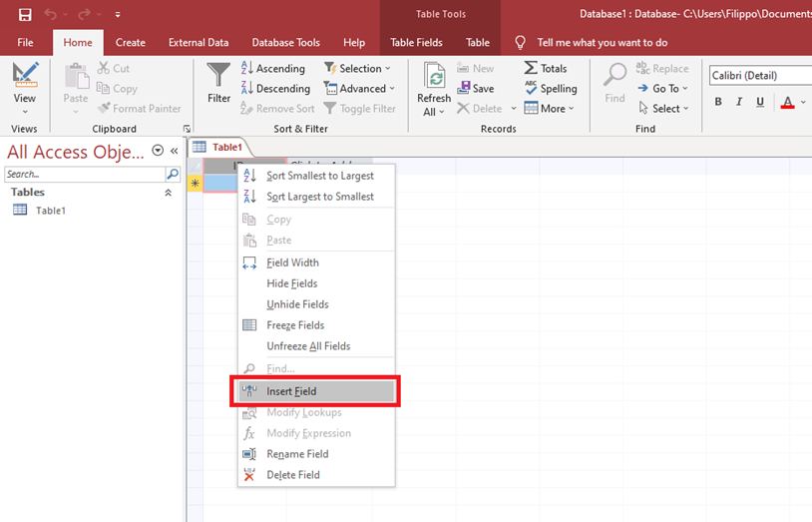Open the Clipboard dialog launcher
Image resolution: width=812 pixels, height=522 pixels.
[x=187, y=129]
